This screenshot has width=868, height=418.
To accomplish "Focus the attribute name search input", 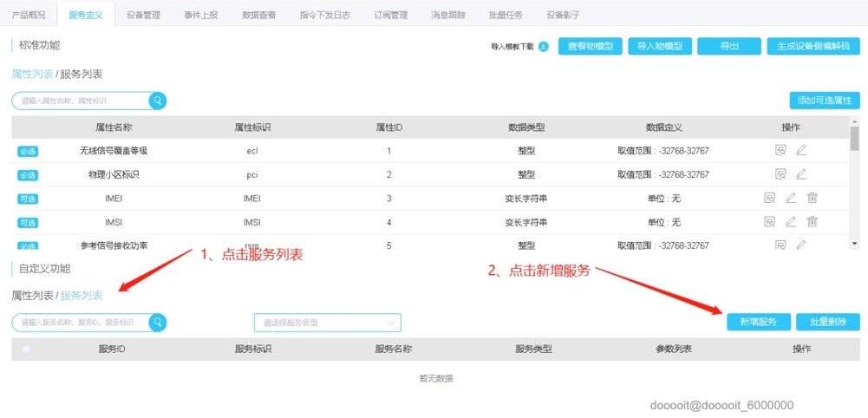I will pos(81,101).
